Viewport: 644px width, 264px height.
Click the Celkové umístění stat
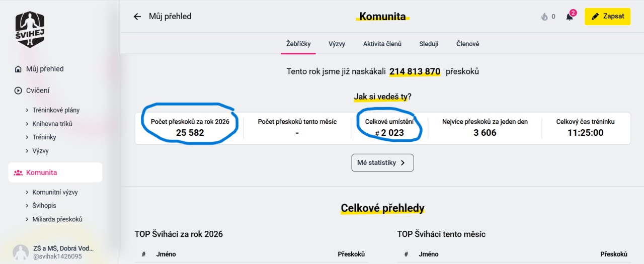tap(389, 128)
